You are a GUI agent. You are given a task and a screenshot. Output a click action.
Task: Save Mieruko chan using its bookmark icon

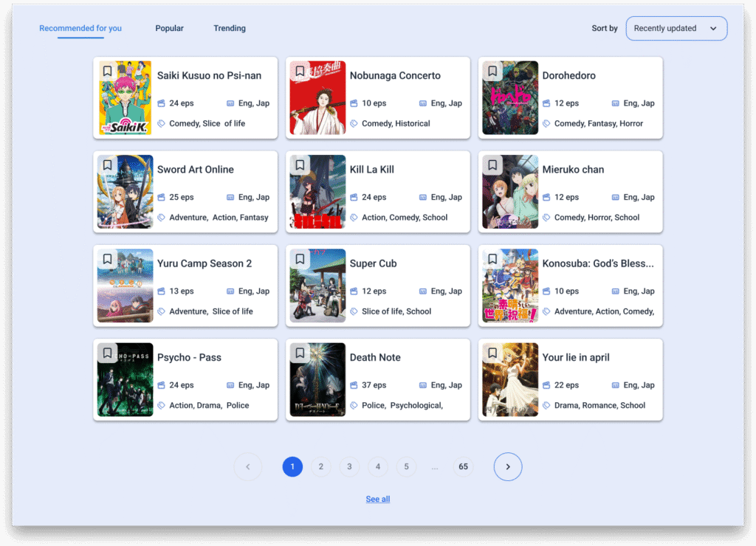(492, 165)
